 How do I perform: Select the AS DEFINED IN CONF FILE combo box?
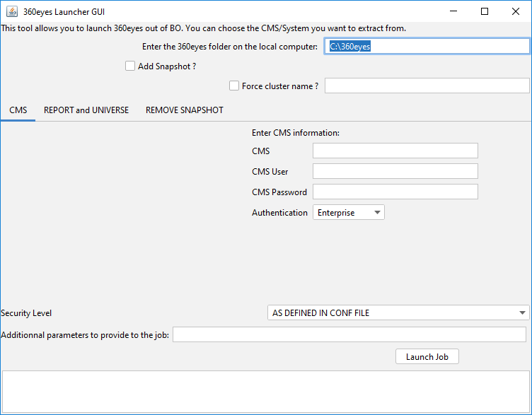[x=398, y=312]
